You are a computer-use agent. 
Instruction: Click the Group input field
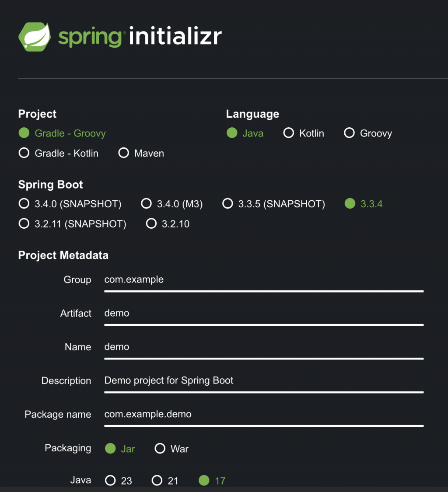pyautogui.click(x=263, y=280)
